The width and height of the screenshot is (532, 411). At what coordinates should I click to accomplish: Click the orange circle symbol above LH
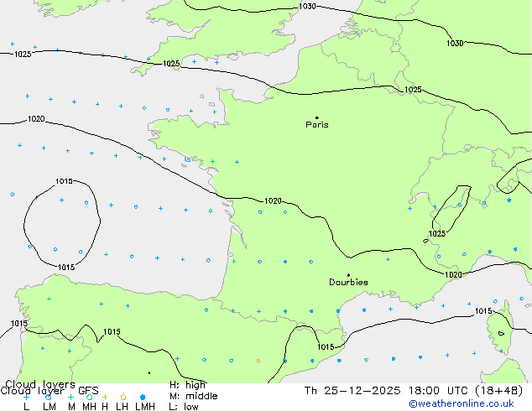pos(123,397)
